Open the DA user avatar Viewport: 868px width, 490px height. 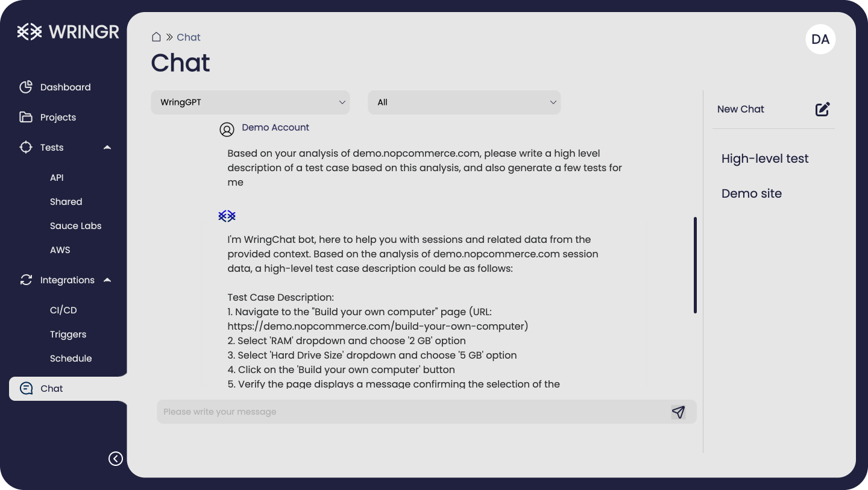(x=820, y=39)
